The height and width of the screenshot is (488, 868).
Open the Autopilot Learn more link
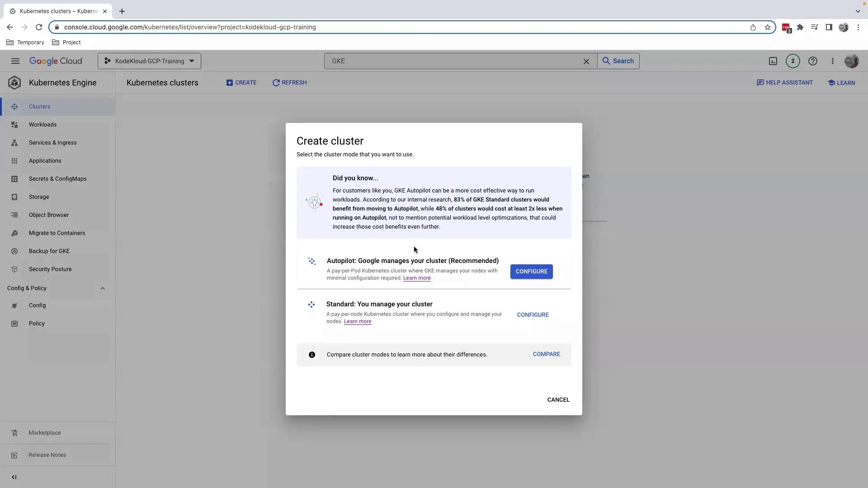416,278
